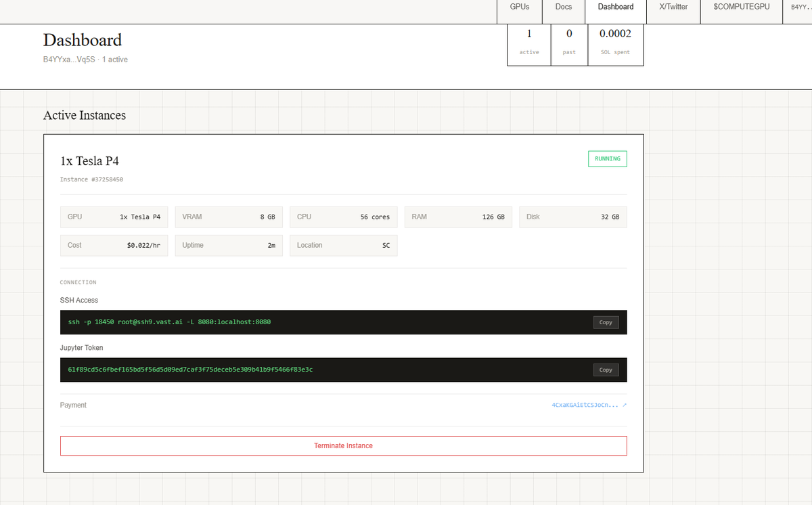Select the Dashboard nav tab
812x505 pixels.
pyautogui.click(x=616, y=7)
